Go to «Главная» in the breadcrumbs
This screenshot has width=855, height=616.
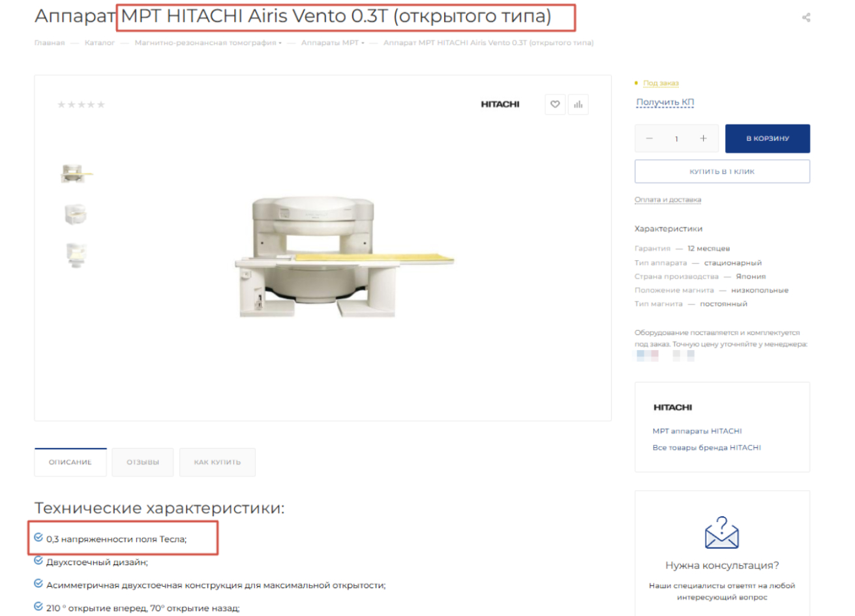click(x=50, y=43)
